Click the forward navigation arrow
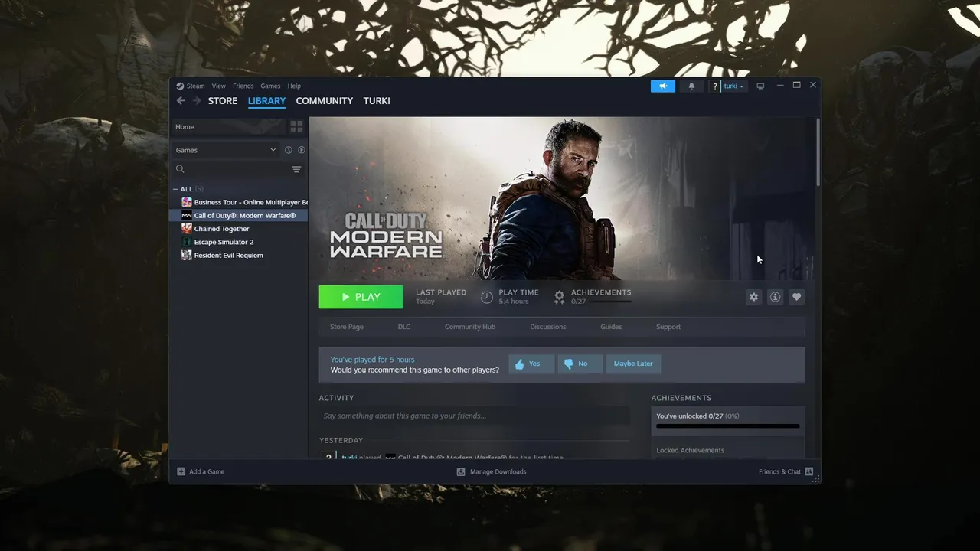Viewport: 980px width, 551px height. click(197, 101)
